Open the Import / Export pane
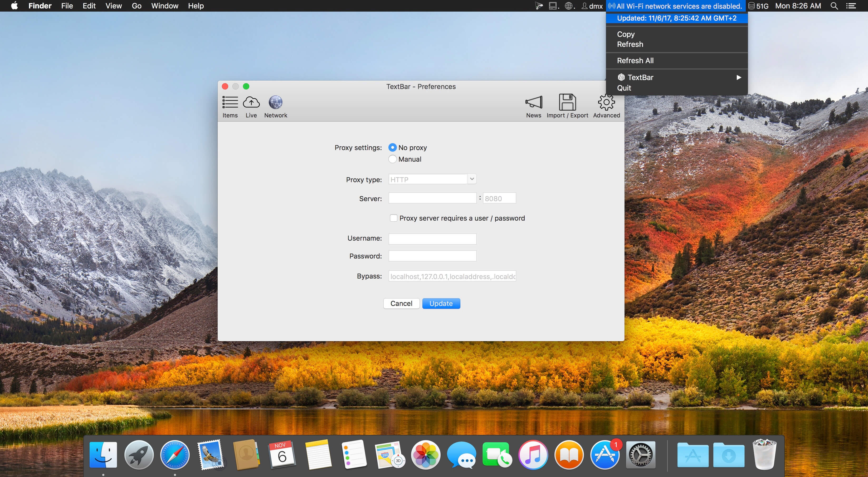This screenshot has width=868, height=477. click(x=567, y=106)
